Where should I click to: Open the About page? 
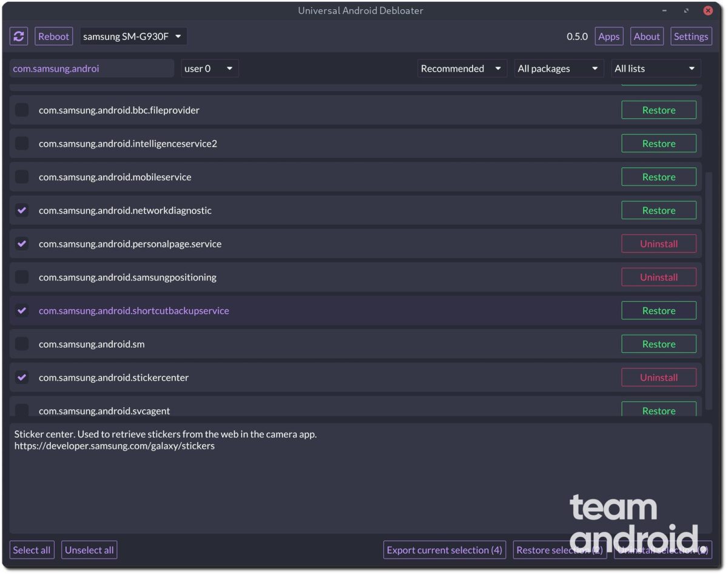[x=647, y=36]
